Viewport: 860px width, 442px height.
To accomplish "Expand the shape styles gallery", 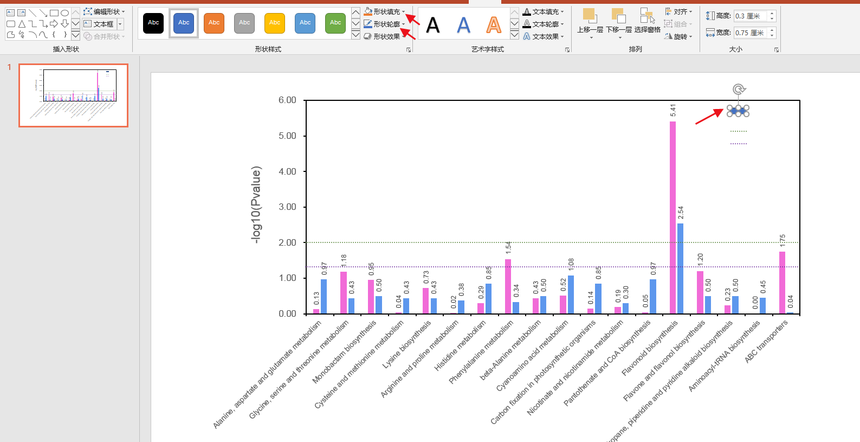I will tap(355, 36).
